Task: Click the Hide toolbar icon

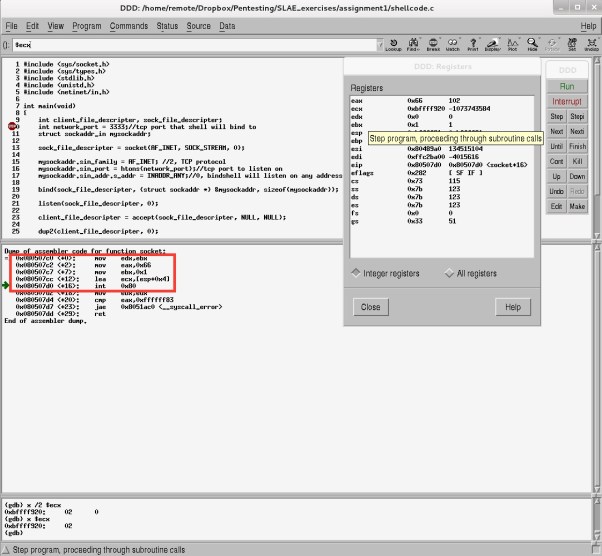Action: pos(532,44)
